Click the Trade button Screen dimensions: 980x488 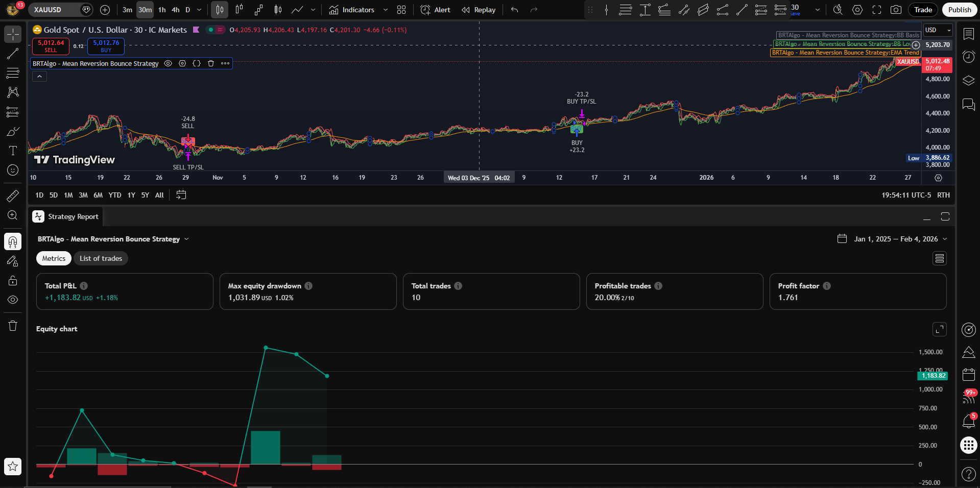pyautogui.click(x=923, y=10)
